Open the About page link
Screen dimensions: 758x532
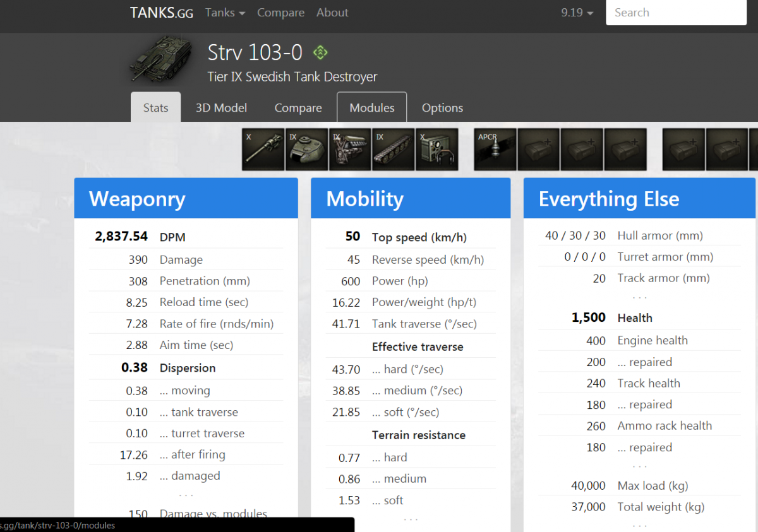point(332,13)
